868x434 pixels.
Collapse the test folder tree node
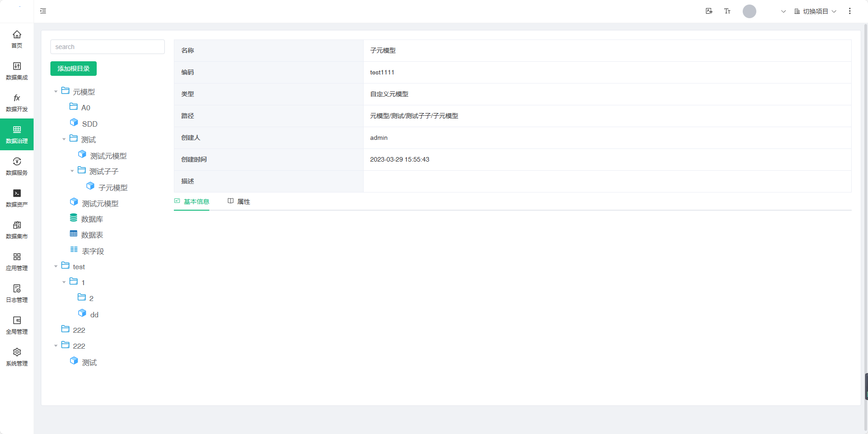56,266
